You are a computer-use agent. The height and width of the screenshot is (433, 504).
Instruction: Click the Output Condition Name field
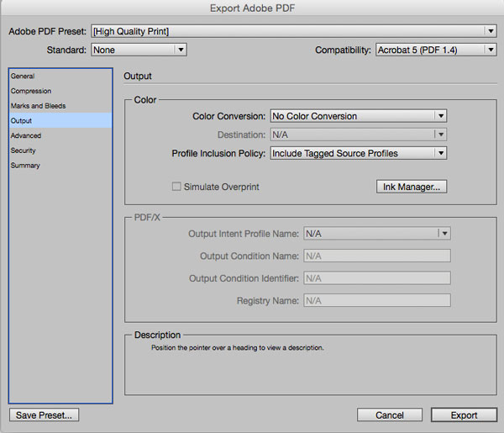click(x=377, y=256)
